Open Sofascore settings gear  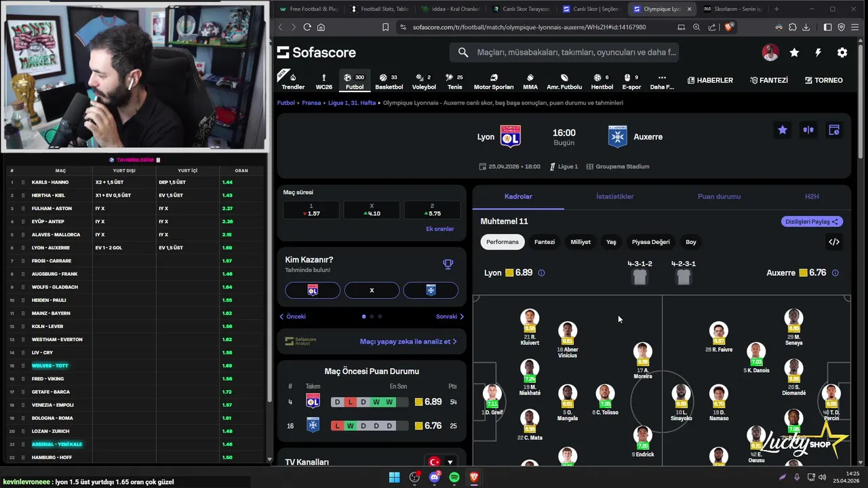(842, 52)
